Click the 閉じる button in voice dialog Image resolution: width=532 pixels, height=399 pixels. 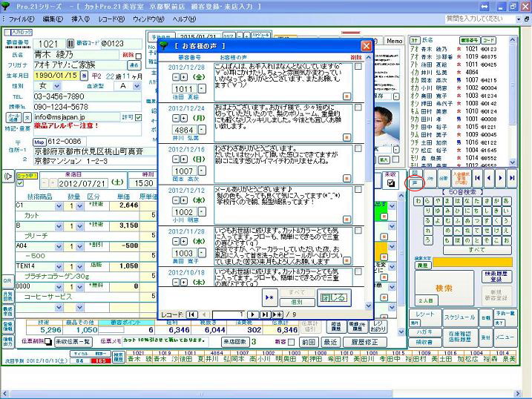(334, 297)
